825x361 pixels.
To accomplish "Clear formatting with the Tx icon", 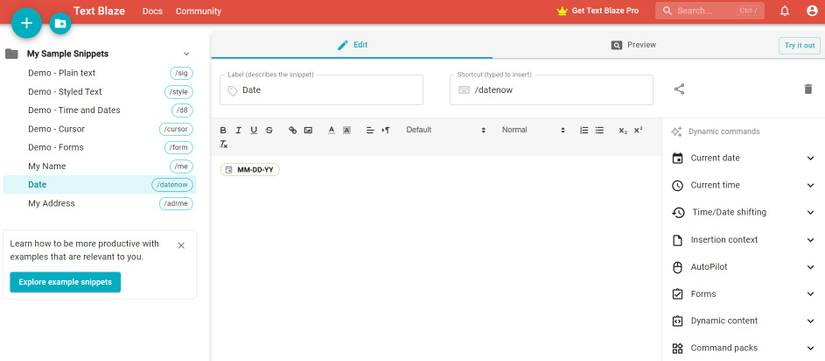I will coord(224,144).
